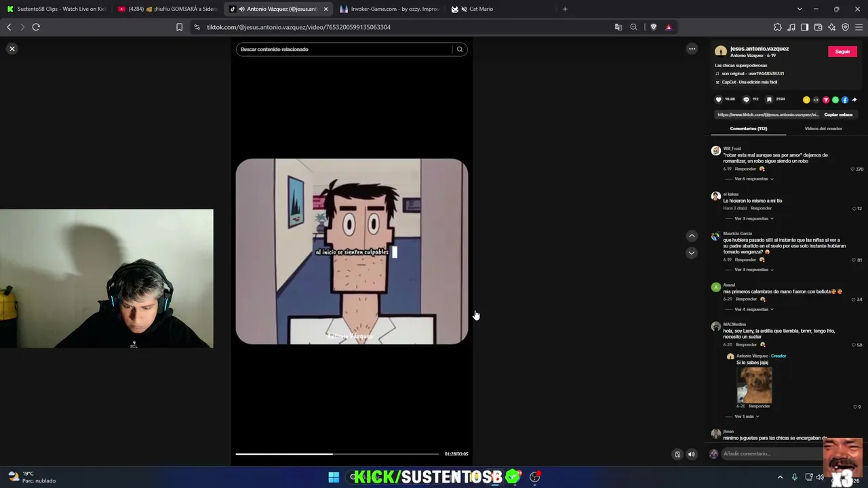Open the translate page icon
The height and width of the screenshot is (488, 868).
(x=618, y=27)
